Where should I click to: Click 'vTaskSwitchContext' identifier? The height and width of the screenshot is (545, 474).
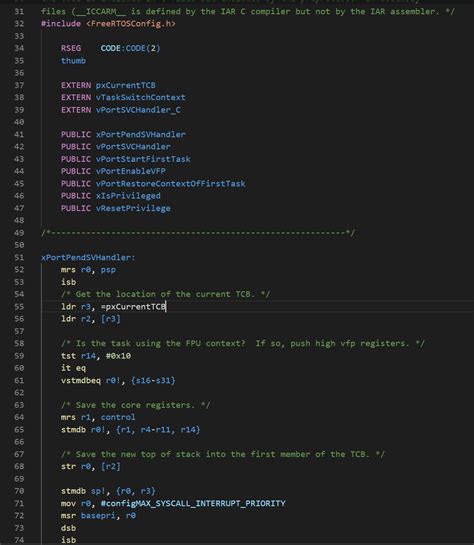coord(140,97)
